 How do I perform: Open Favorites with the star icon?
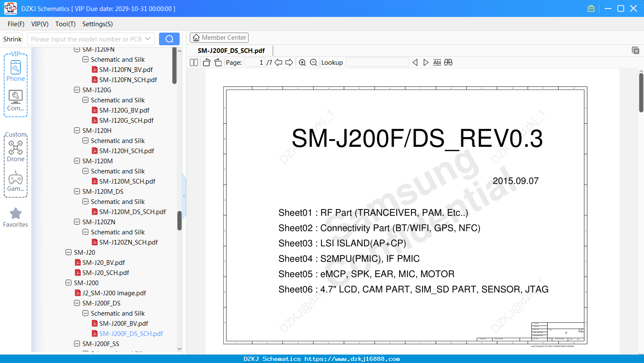[16, 217]
